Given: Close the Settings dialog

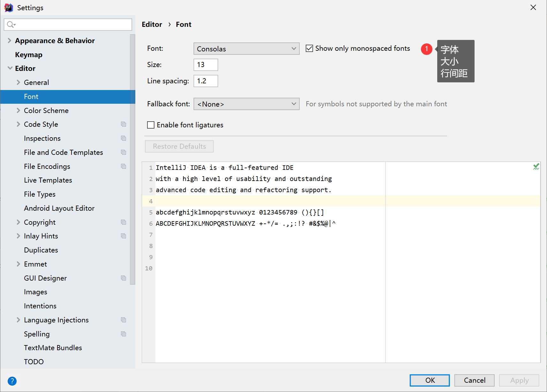Looking at the screenshot, I should 533,7.
